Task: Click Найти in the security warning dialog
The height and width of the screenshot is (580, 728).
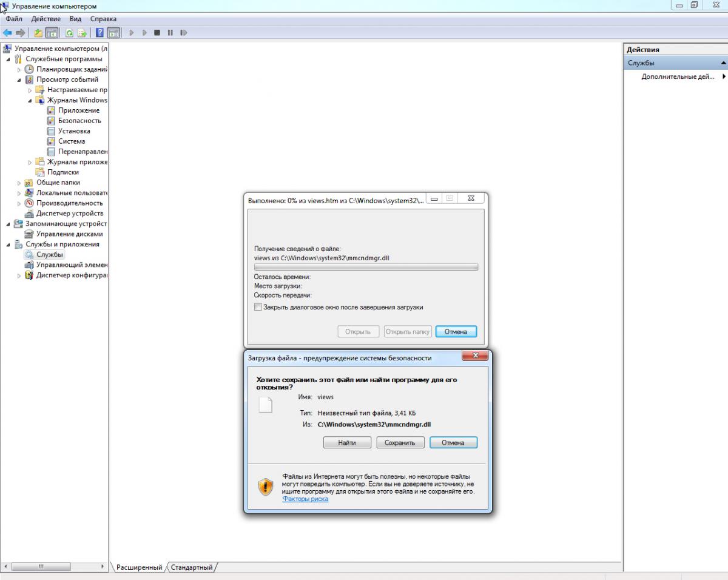Action: pyautogui.click(x=347, y=443)
